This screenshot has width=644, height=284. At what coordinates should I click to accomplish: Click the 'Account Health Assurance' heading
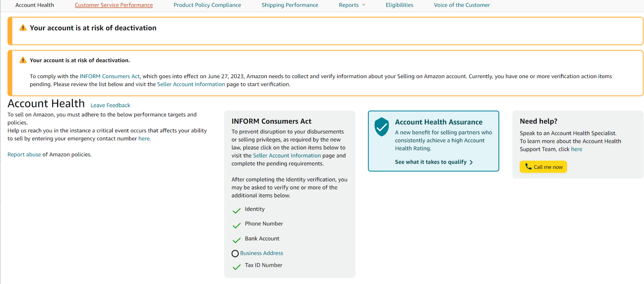439,122
